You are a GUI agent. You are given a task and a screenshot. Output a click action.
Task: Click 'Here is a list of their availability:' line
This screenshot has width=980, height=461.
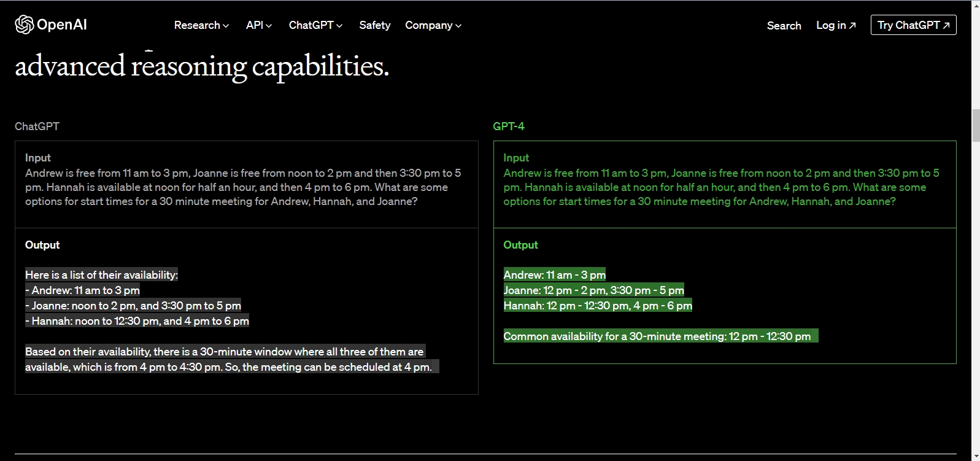point(102,275)
